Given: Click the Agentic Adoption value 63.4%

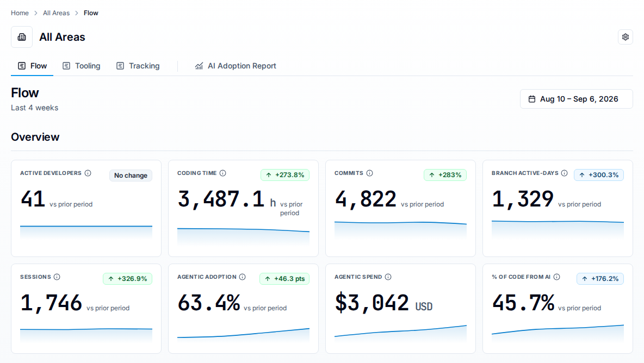Looking at the screenshot, I should [x=209, y=303].
